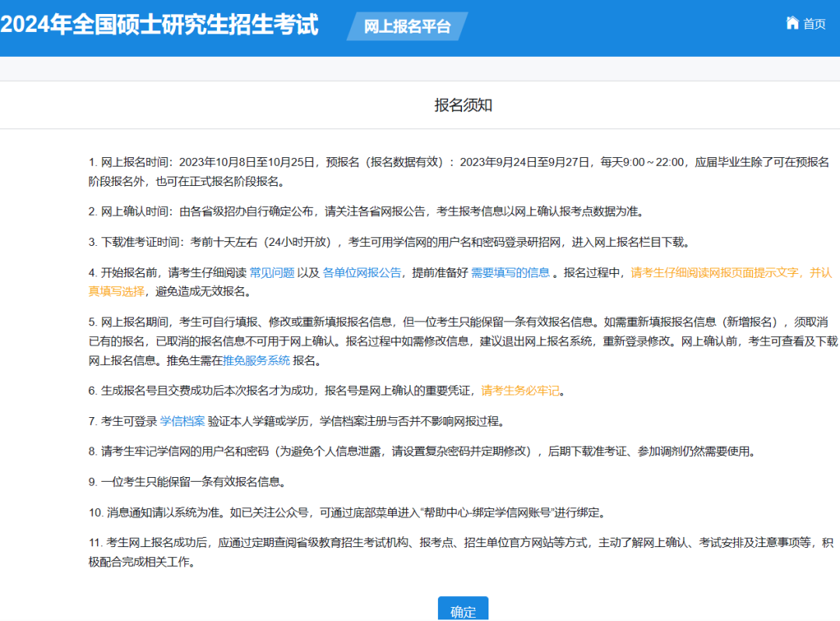Screen dimensions: 840x621
Task: Click item 2 text about 网上确认时间
Action: coord(366,212)
